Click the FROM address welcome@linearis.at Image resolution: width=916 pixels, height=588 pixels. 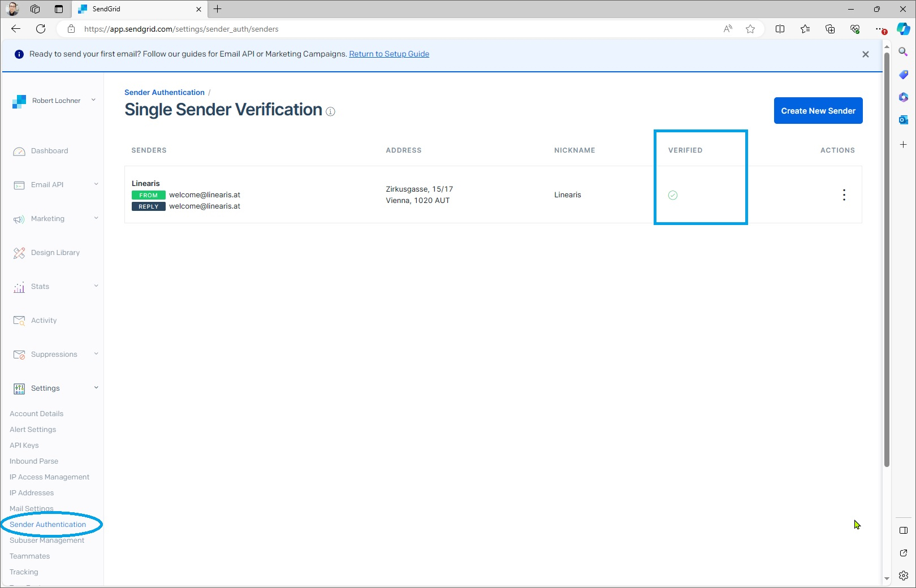tap(205, 195)
